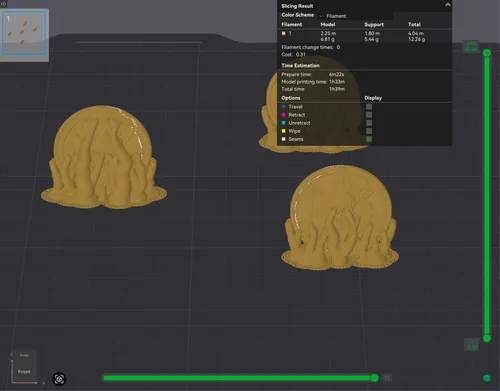Click the magenta Retract color swatch
This screenshot has height=391, width=500.
point(284,115)
